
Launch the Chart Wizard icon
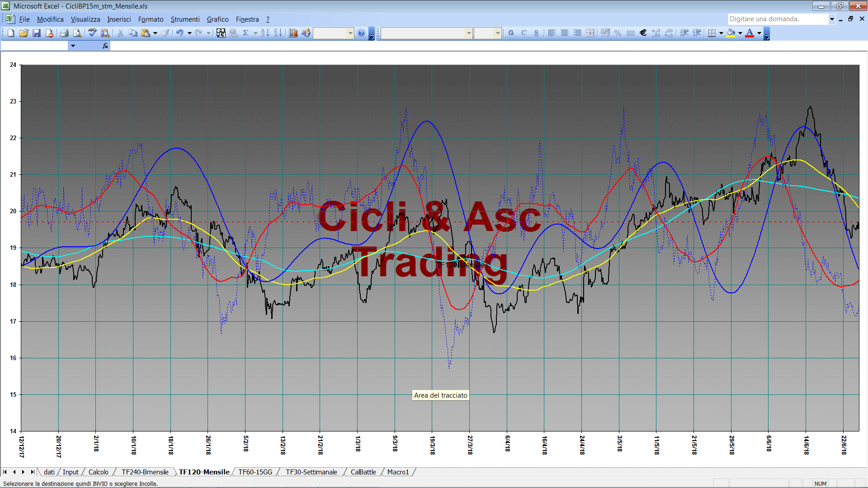point(293,33)
